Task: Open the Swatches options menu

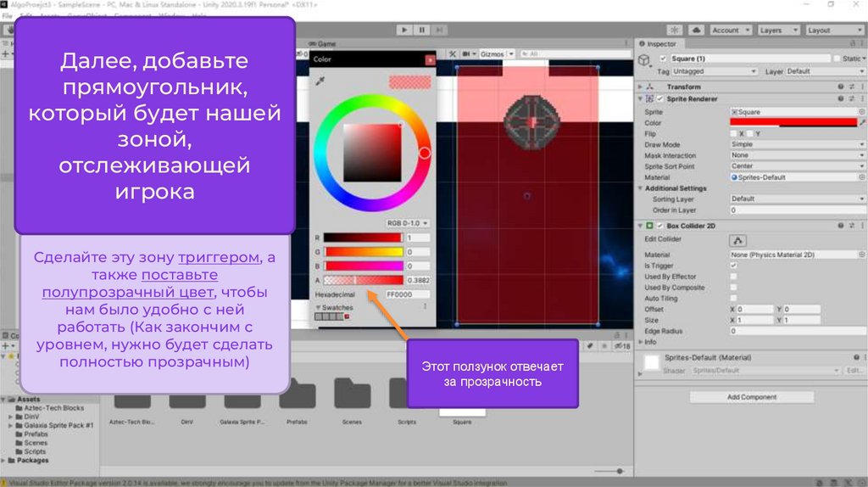Action: point(426,306)
